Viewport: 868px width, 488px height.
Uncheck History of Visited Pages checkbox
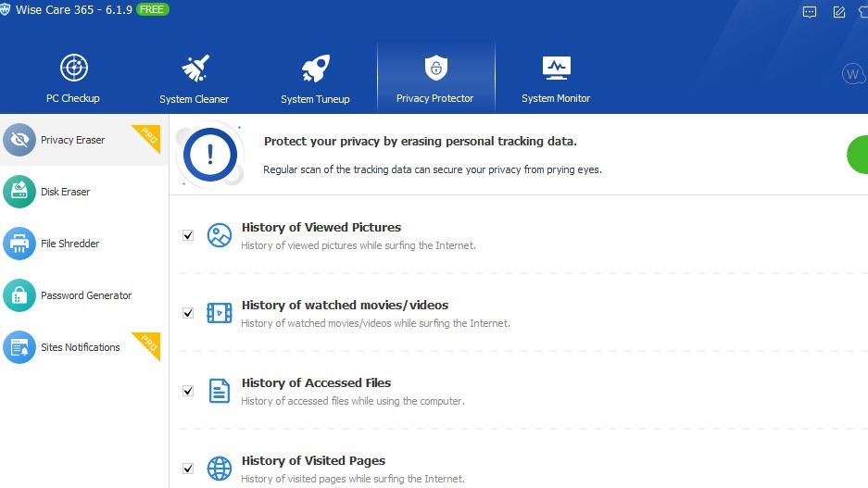pyautogui.click(x=188, y=469)
